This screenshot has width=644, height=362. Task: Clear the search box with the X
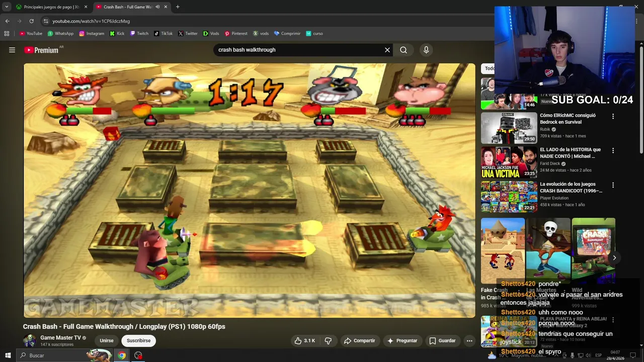coord(387,50)
